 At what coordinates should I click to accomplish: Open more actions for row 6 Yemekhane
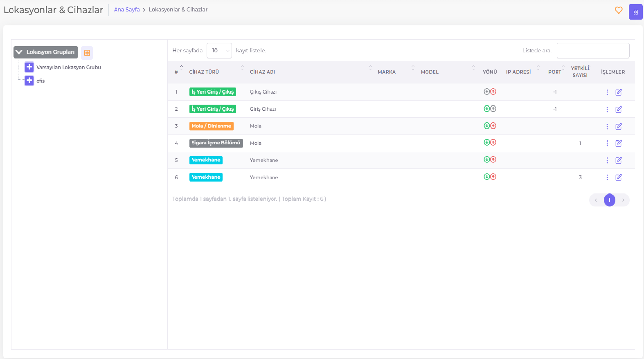[607, 177]
